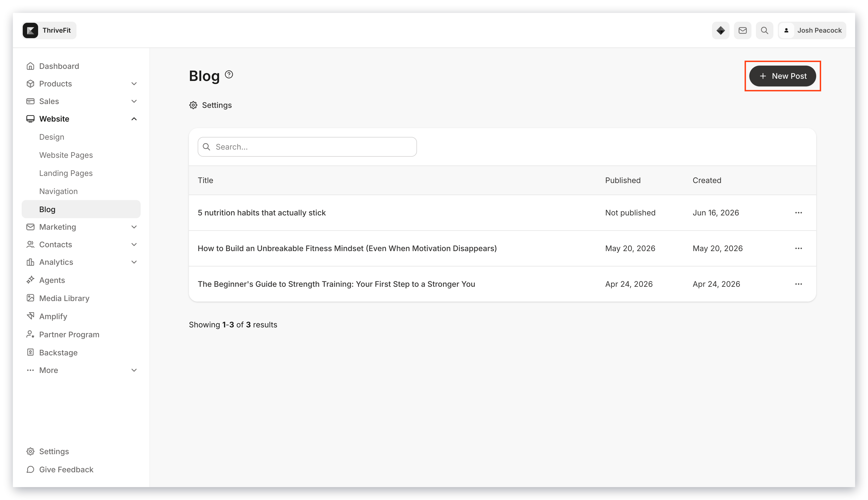Expand the Products menu chevron
The image size is (868, 500).
(x=134, y=83)
